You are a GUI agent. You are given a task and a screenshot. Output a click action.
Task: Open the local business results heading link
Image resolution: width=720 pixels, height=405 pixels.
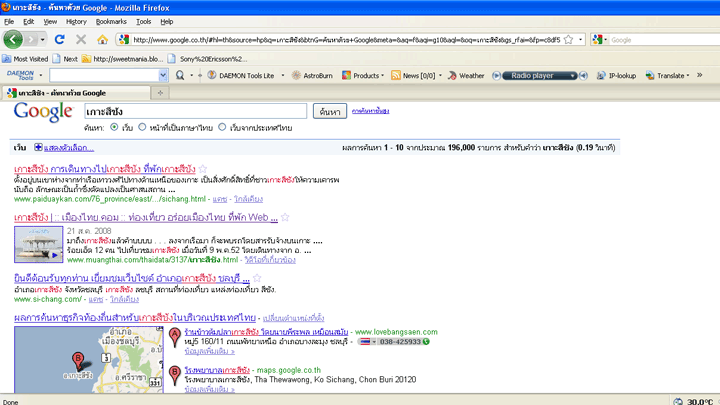(135, 317)
